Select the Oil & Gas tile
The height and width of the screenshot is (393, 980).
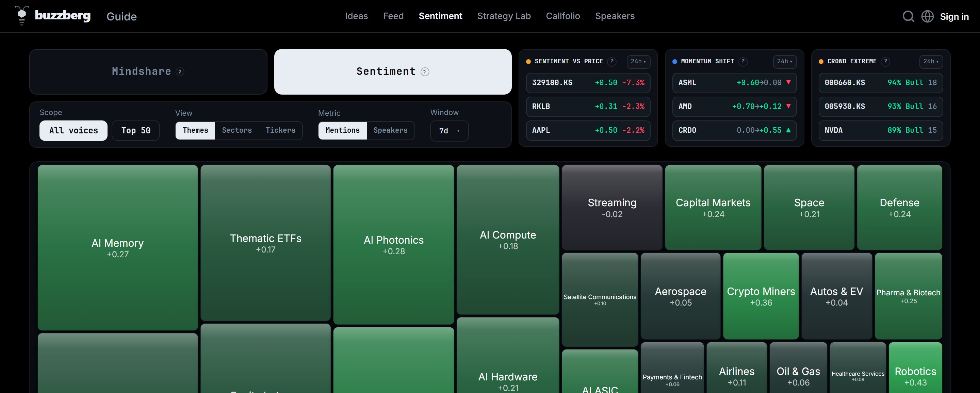click(x=798, y=368)
